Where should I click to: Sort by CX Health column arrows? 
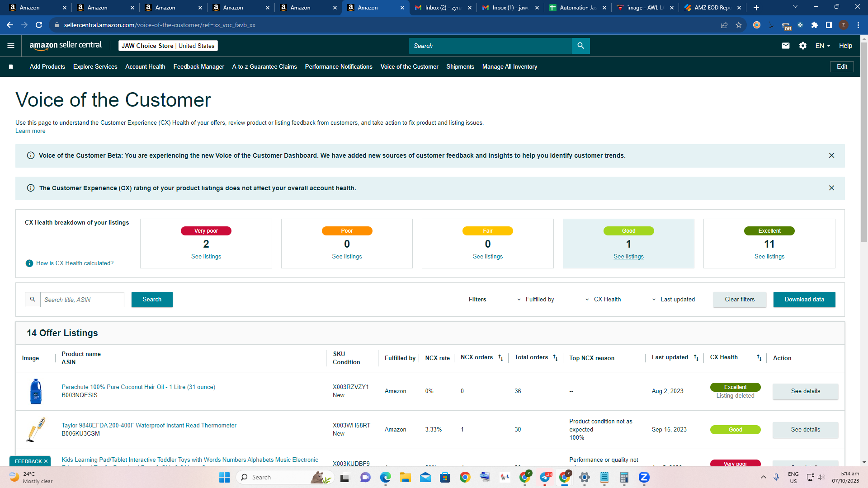759,358
